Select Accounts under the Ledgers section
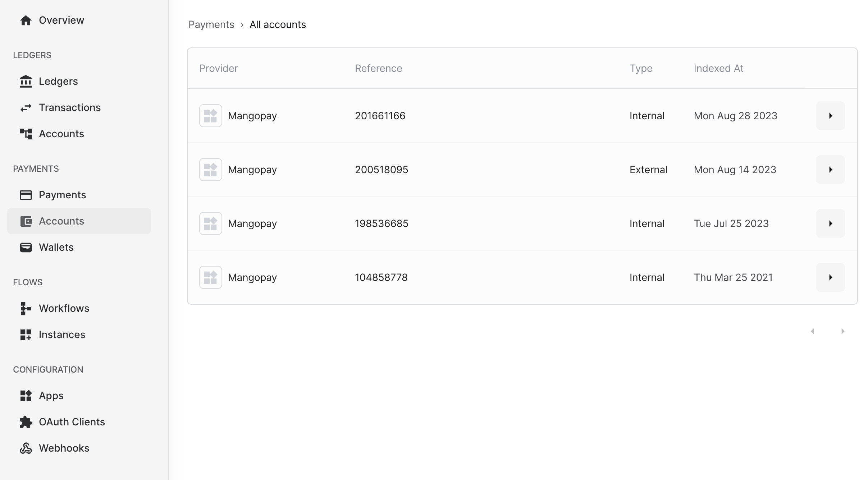 (61, 134)
